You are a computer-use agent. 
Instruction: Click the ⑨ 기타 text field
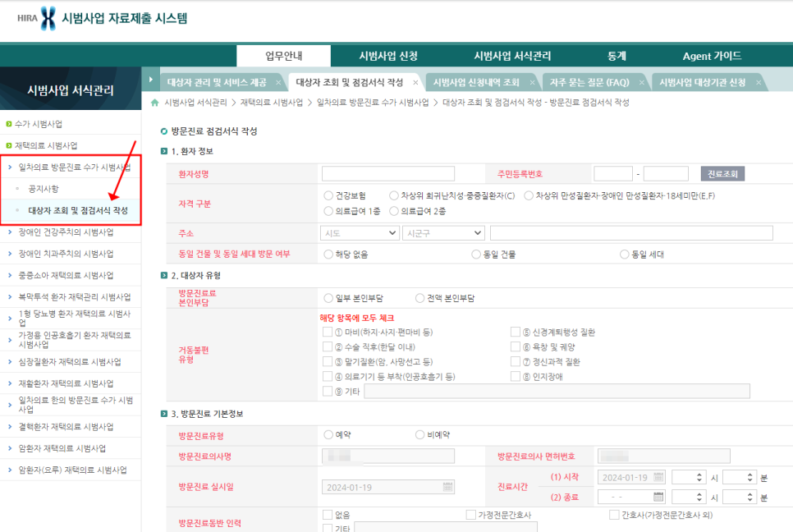click(x=557, y=392)
